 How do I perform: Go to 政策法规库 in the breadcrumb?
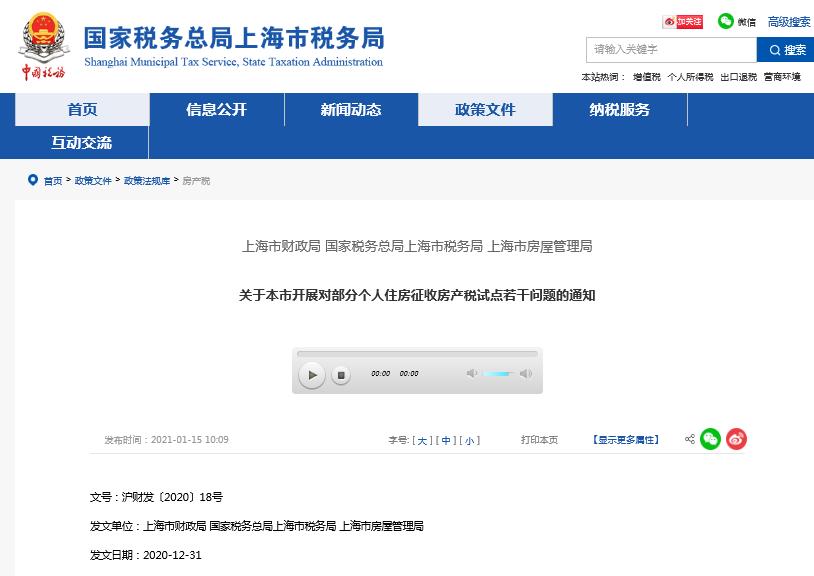pyautogui.click(x=147, y=181)
